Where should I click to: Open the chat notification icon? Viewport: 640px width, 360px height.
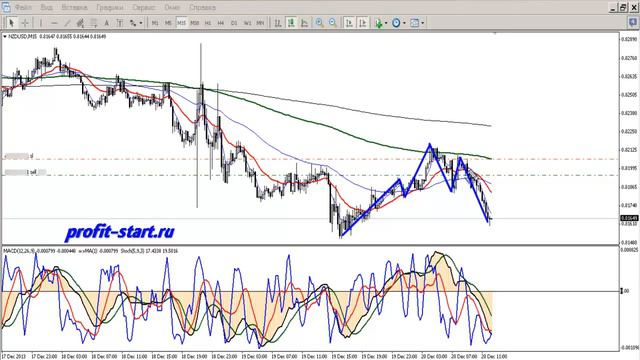click(633, 23)
